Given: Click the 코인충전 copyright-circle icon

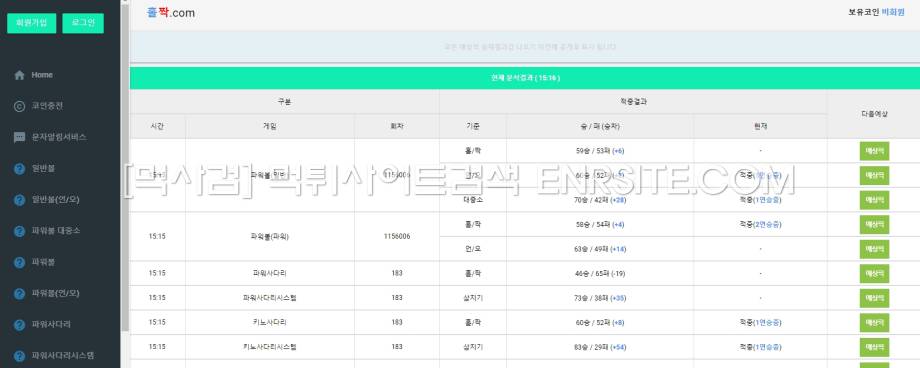Looking at the screenshot, I should point(19,106).
